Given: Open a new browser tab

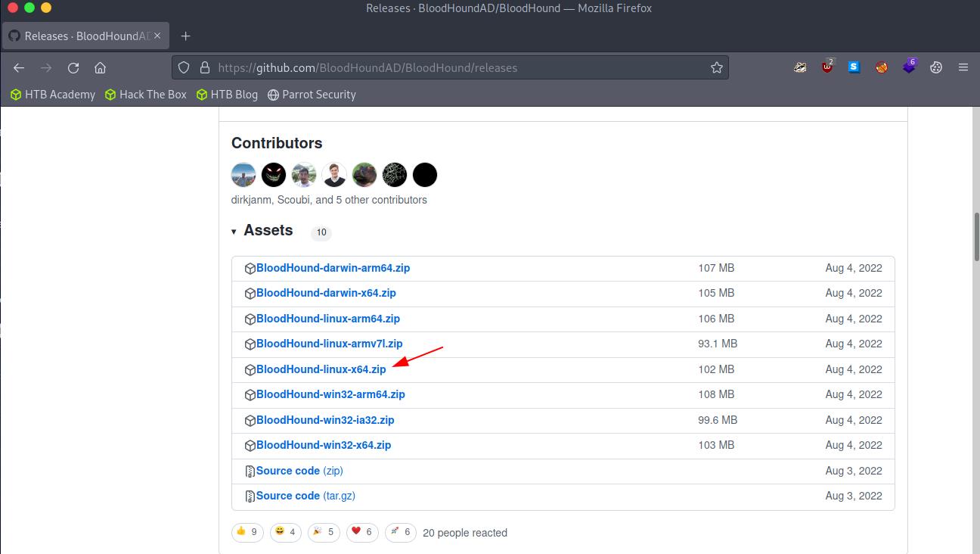Looking at the screenshot, I should click(x=185, y=36).
